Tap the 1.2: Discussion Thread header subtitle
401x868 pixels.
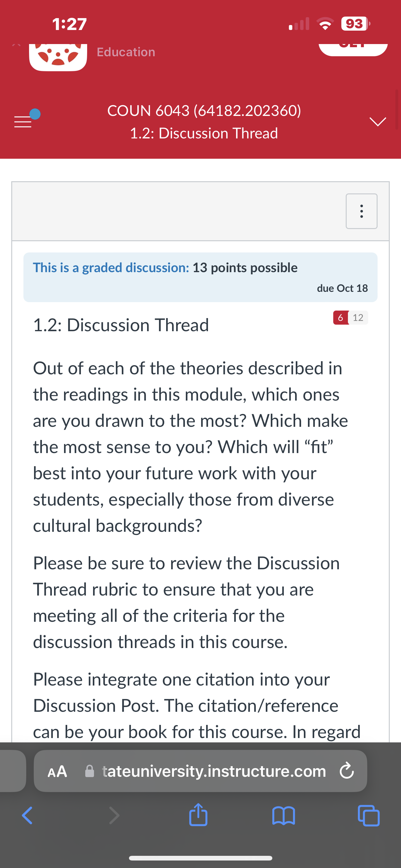(204, 133)
